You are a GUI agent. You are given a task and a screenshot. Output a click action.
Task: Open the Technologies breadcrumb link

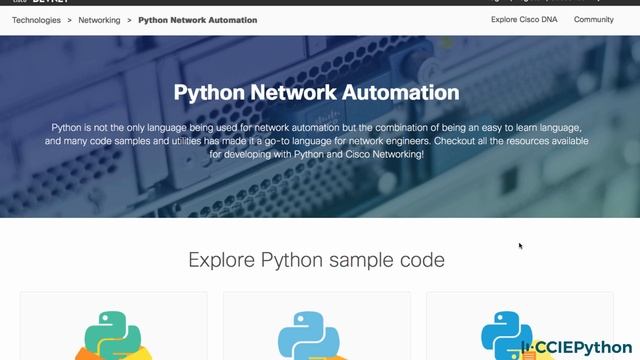tap(36, 20)
